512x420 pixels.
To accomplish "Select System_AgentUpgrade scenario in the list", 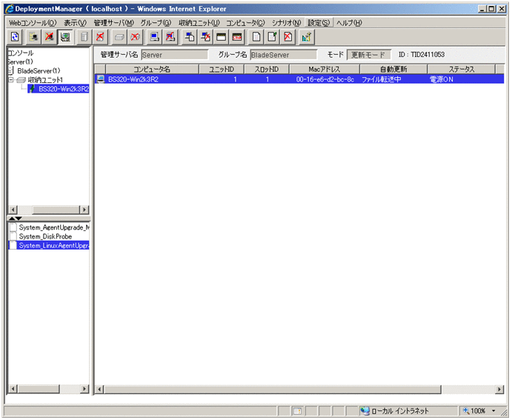I will (53, 227).
